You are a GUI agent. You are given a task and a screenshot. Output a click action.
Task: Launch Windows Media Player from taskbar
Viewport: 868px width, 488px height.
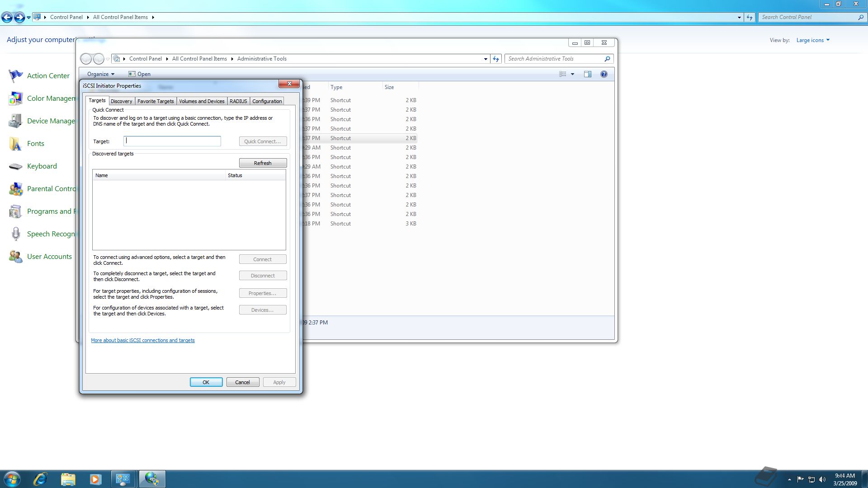[95, 479]
